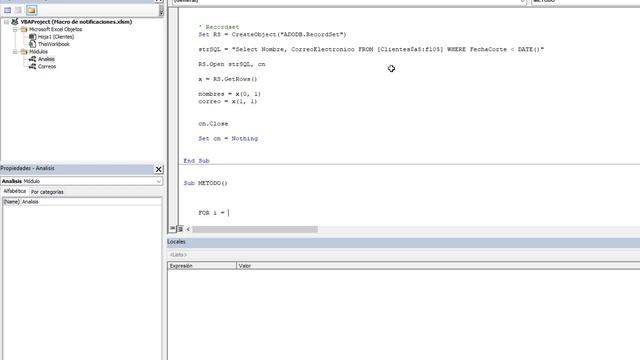Click the Correos module icon
The width and height of the screenshot is (640, 360).
click(x=32, y=67)
